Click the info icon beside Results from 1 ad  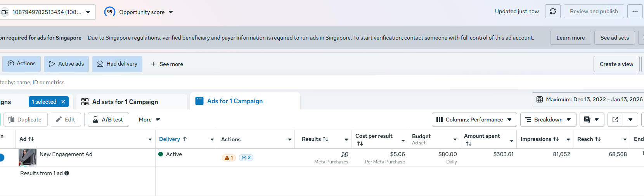point(67,173)
